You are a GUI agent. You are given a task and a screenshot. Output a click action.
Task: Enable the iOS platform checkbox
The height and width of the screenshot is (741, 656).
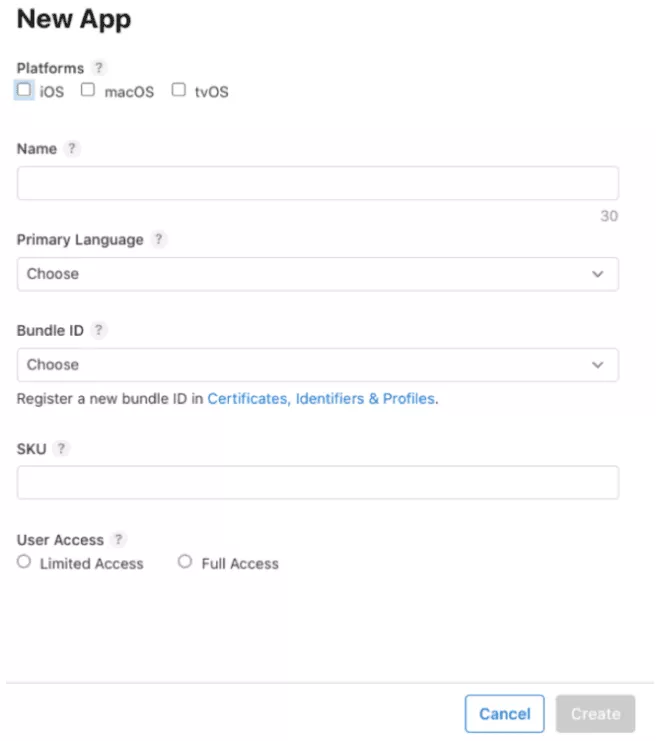click(x=25, y=90)
